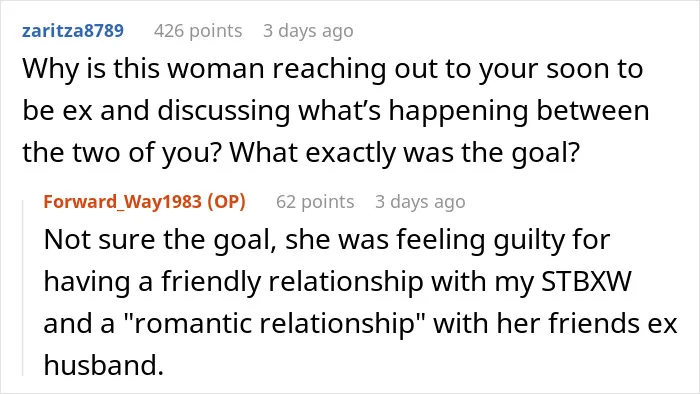Click the phrase 'the two of you?'
This screenshot has width=700, height=394.
[121, 153]
